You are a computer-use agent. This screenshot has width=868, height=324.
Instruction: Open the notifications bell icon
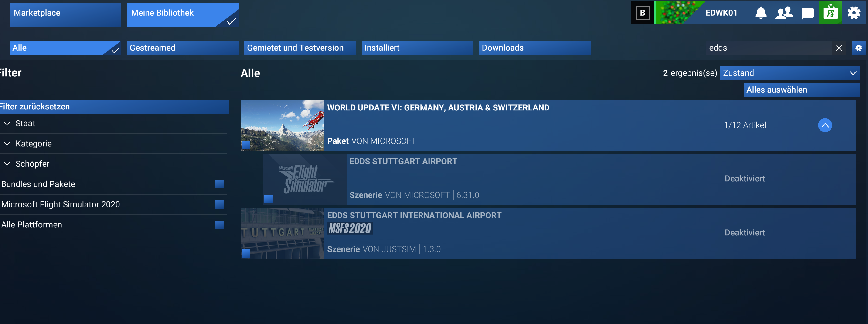(760, 13)
